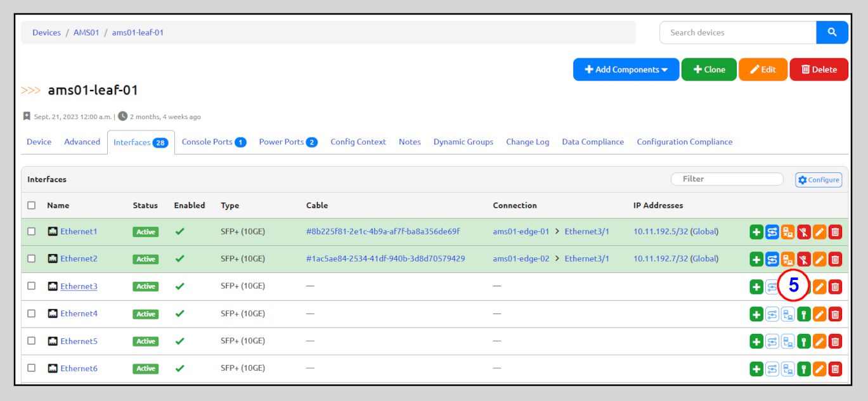Trace the cable path on Ethernet2
This screenshot has width=868, height=401.
pyautogui.click(x=772, y=259)
